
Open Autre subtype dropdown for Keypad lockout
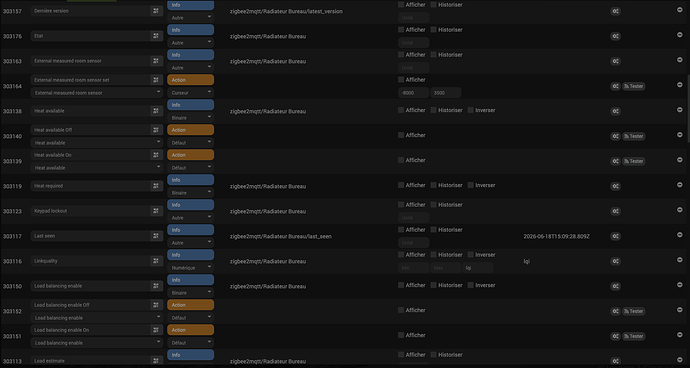click(191, 217)
